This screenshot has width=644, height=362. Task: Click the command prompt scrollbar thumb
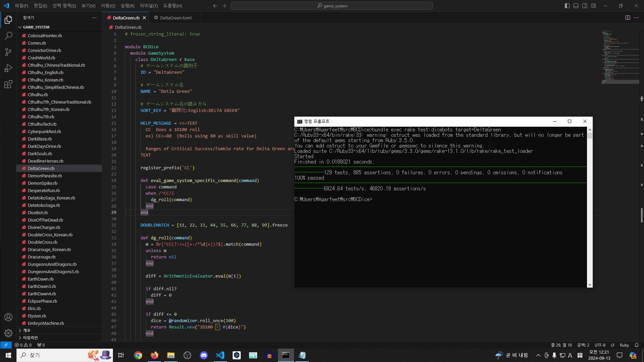590,135
